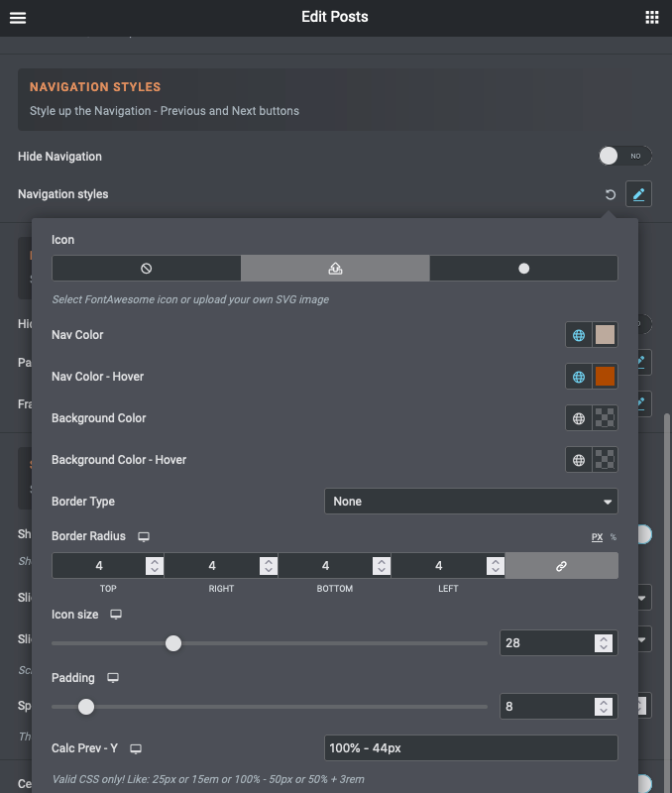The height and width of the screenshot is (793, 672).
Task: Switch Border Radius unit to percent
Action: 613,537
